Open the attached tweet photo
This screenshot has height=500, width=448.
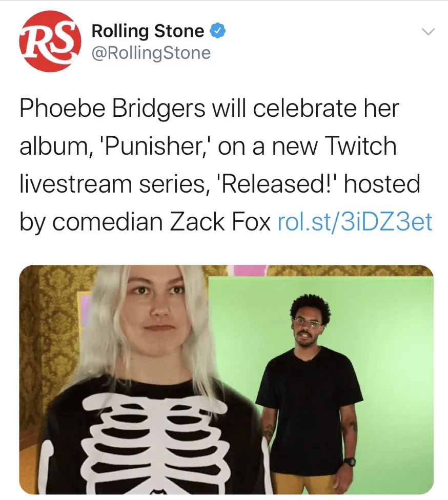coord(226,380)
